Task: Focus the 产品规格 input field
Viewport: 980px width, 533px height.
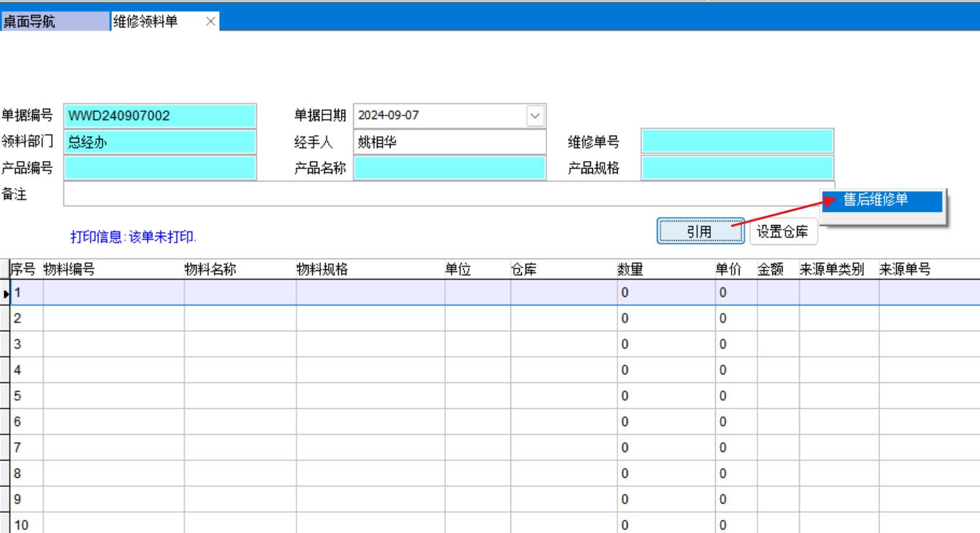Action: [737, 168]
